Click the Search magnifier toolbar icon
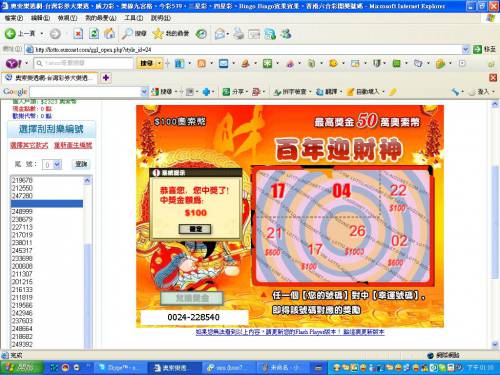Image resolution: width=500 pixels, height=375 pixels. (127, 34)
